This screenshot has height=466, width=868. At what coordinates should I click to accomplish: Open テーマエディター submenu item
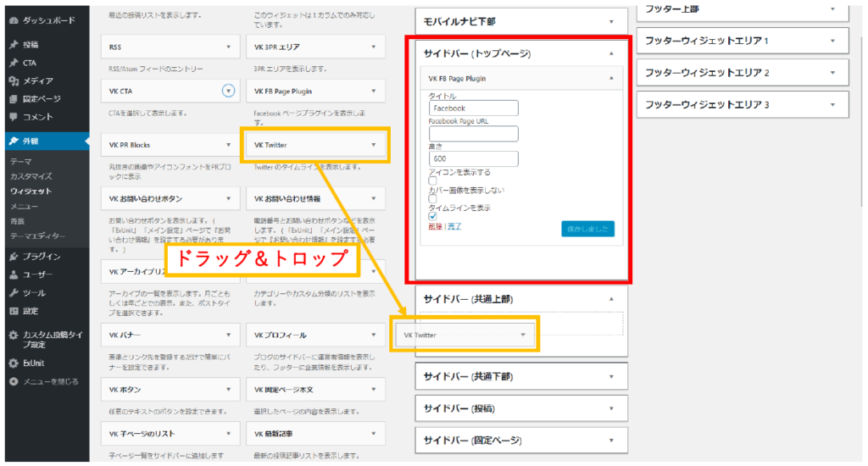click(x=37, y=236)
